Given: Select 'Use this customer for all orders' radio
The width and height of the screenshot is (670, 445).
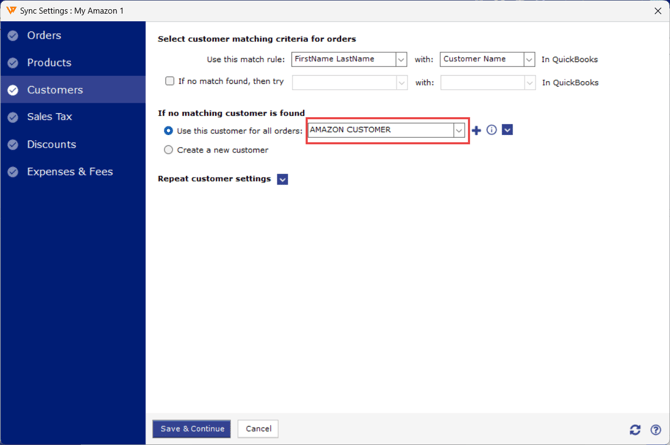Looking at the screenshot, I should 168,131.
